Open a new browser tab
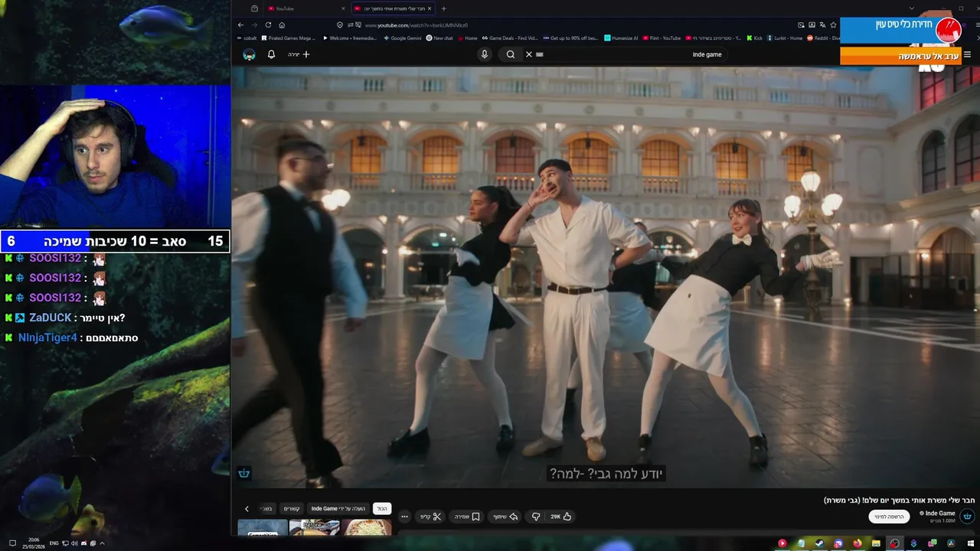This screenshot has height=551, width=980. (x=443, y=8)
